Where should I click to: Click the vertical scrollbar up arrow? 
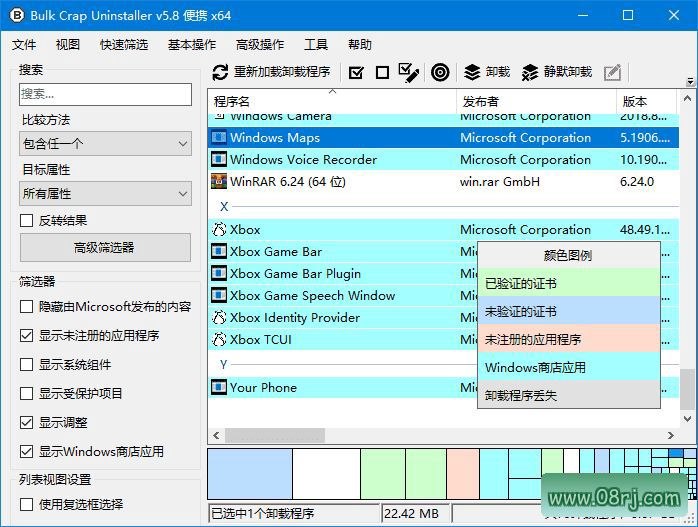[x=687, y=98]
